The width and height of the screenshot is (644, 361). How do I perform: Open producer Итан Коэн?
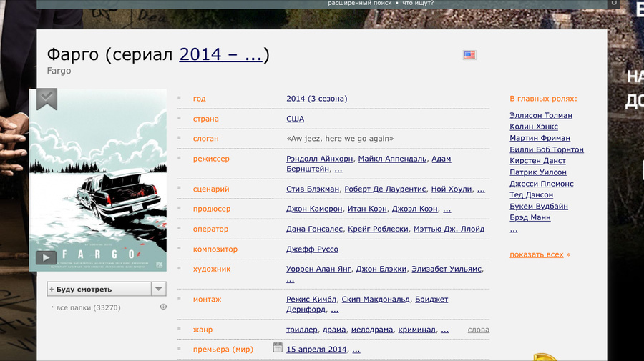pos(367,209)
